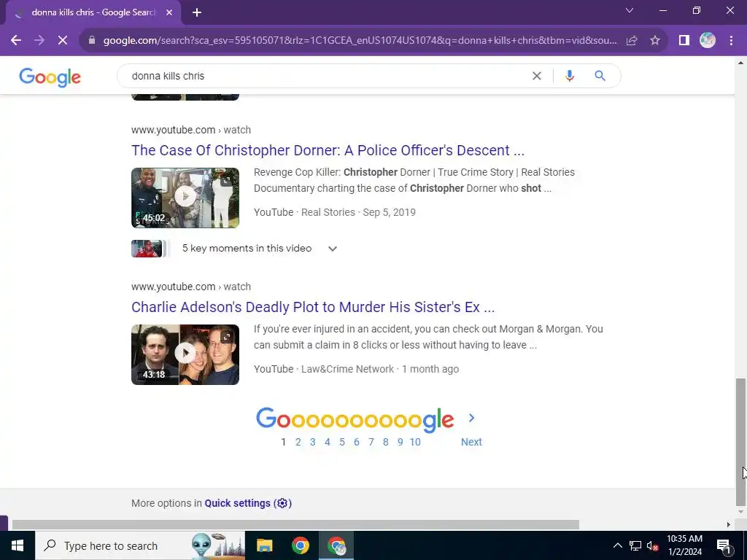Click the vertical scrollbar thumb
747x560 pixels.
pyautogui.click(x=740, y=441)
